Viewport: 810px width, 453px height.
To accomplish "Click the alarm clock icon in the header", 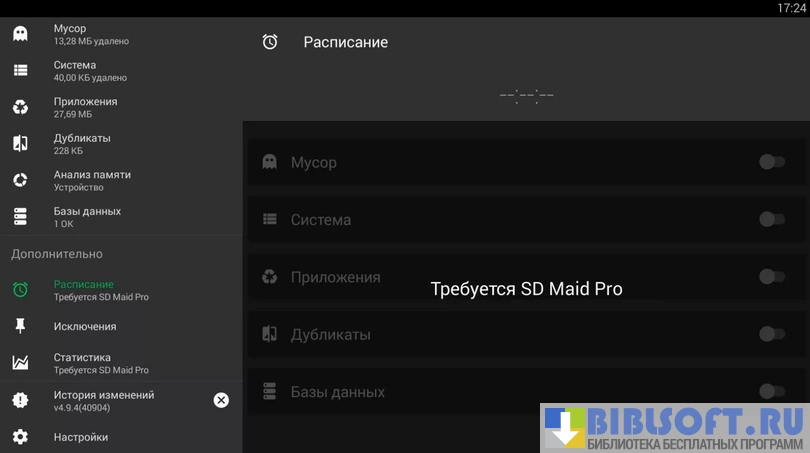I will [270, 42].
